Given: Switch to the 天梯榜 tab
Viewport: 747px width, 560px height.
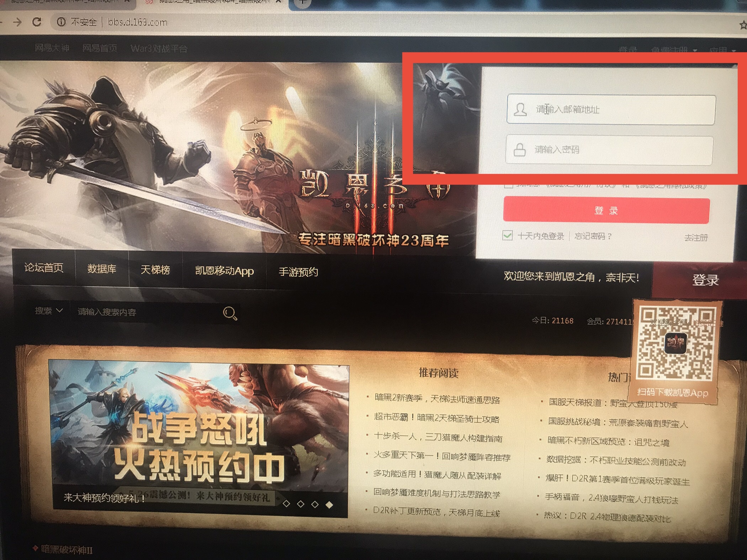Looking at the screenshot, I should [x=155, y=270].
